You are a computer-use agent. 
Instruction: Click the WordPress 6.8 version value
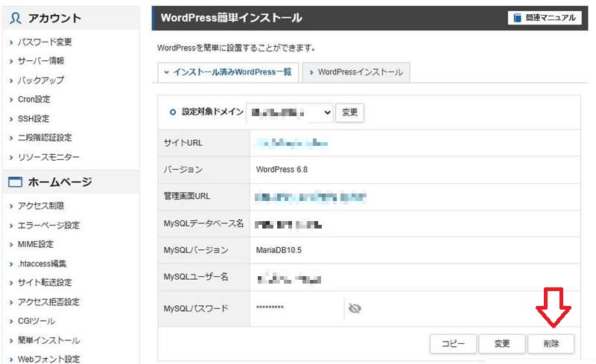282,170
